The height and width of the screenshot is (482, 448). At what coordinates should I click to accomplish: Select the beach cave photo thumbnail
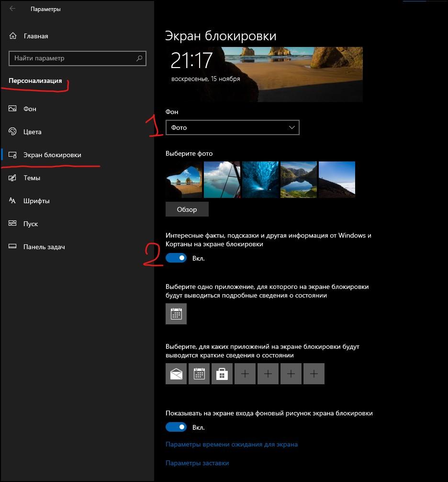point(184,180)
